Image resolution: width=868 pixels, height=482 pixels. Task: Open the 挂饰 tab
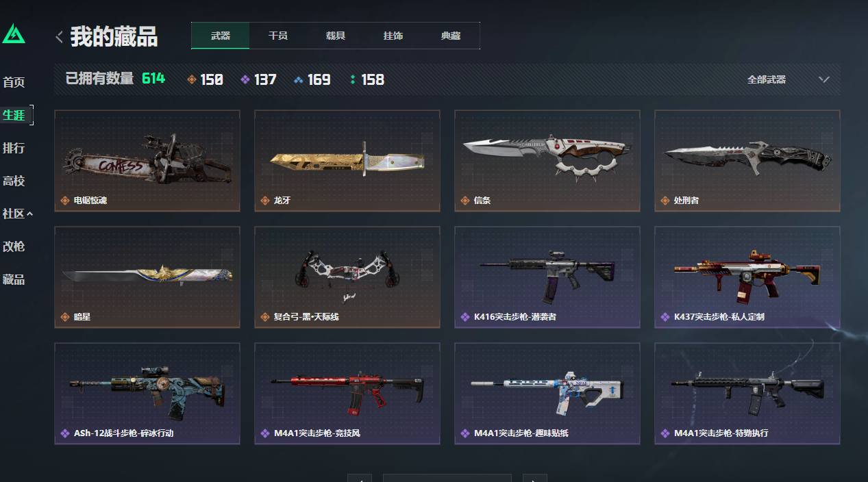coord(393,36)
